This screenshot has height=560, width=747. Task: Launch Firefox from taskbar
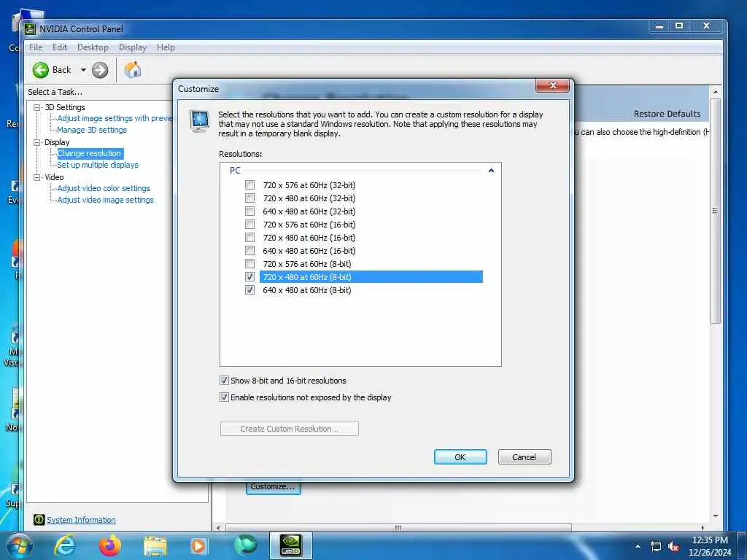(x=110, y=545)
